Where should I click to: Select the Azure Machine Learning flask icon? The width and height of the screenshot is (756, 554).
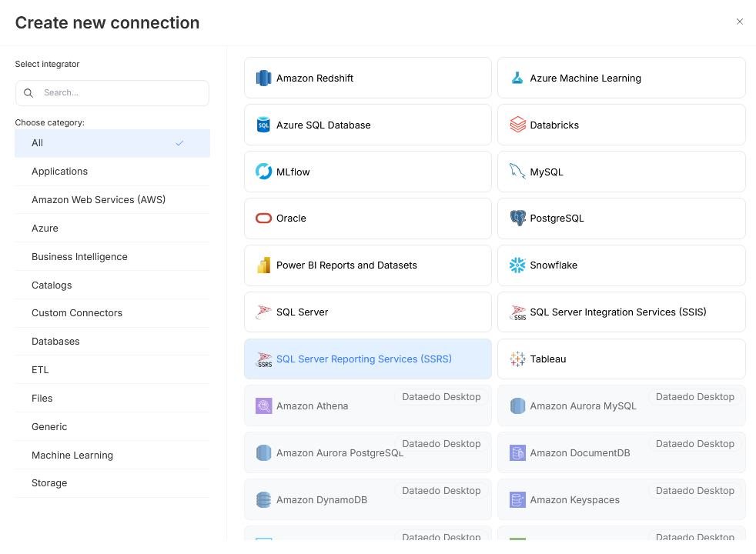pos(517,78)
